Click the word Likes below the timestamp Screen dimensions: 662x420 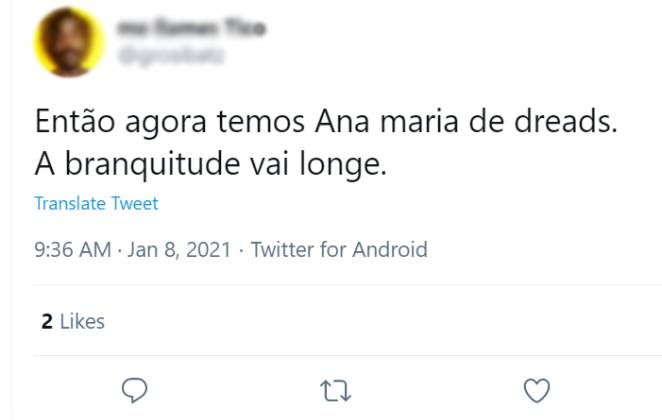[82, 321]
